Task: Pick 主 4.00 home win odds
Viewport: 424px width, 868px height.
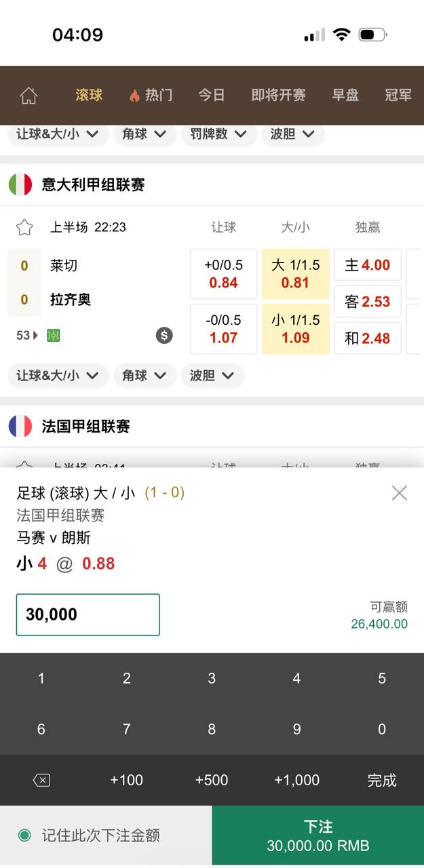Action: pos(367,265)
